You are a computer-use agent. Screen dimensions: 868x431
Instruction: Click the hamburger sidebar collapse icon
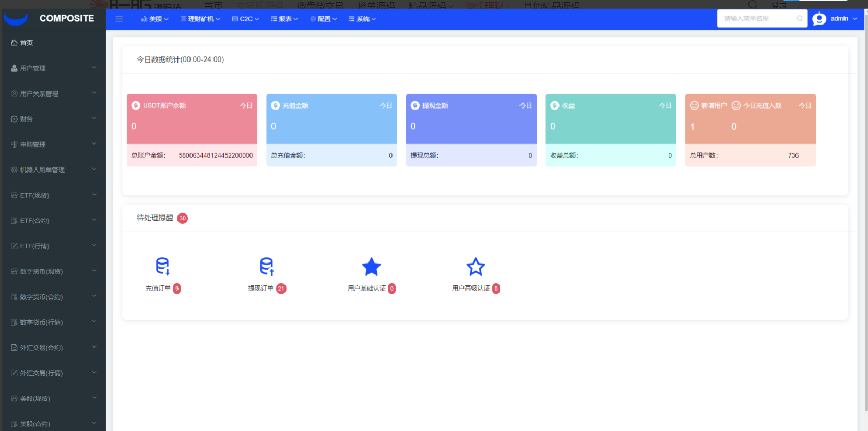119,19
